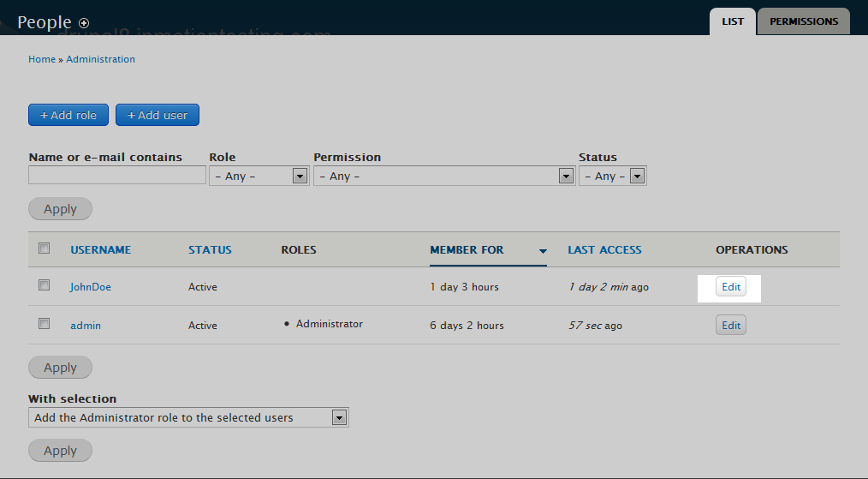This screenshot has width=868, height=479.
Task: Check the JohnDoe row checkbox
Action: 45,285
